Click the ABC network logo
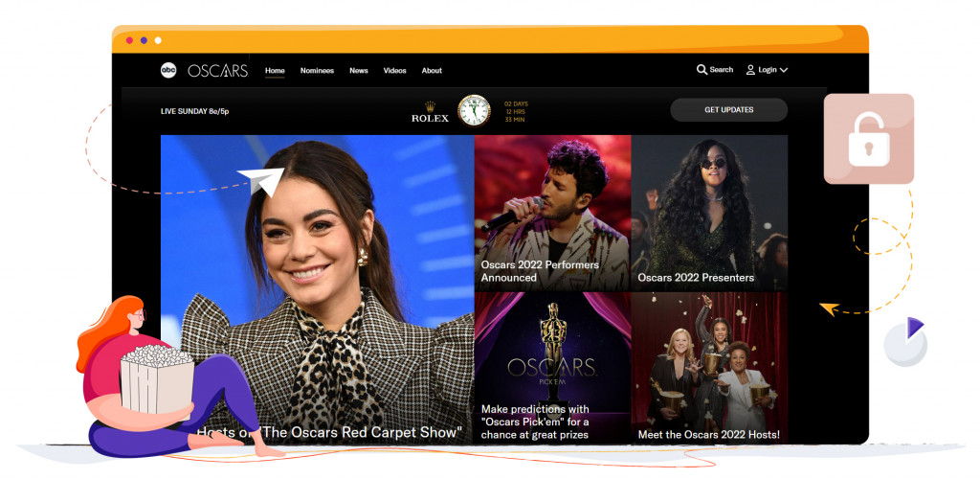This screenshot has height=479, width=980. (168, 70)
